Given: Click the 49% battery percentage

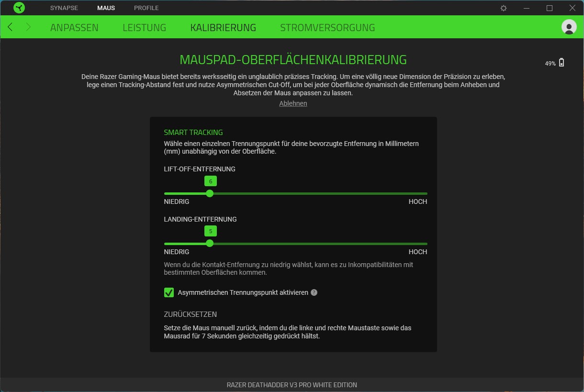Looking at the screenshot, I should [x=550, y=63].
